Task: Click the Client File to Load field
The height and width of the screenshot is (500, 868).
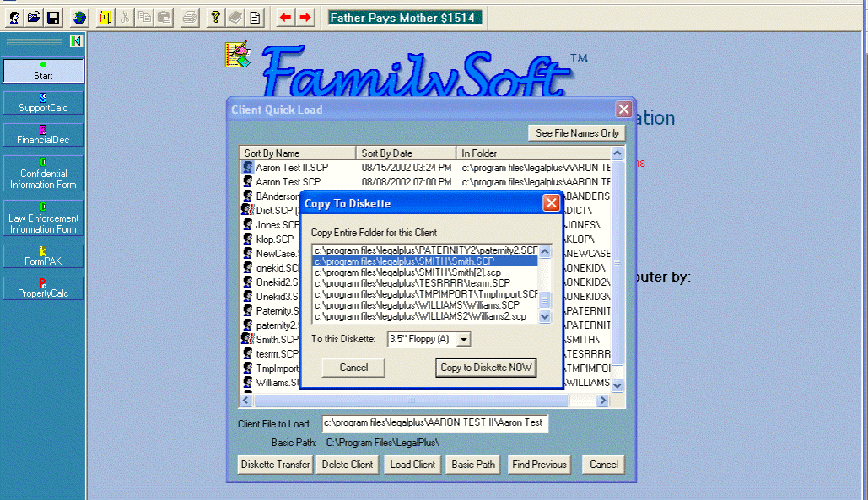Action: click(x=434, y=423)
